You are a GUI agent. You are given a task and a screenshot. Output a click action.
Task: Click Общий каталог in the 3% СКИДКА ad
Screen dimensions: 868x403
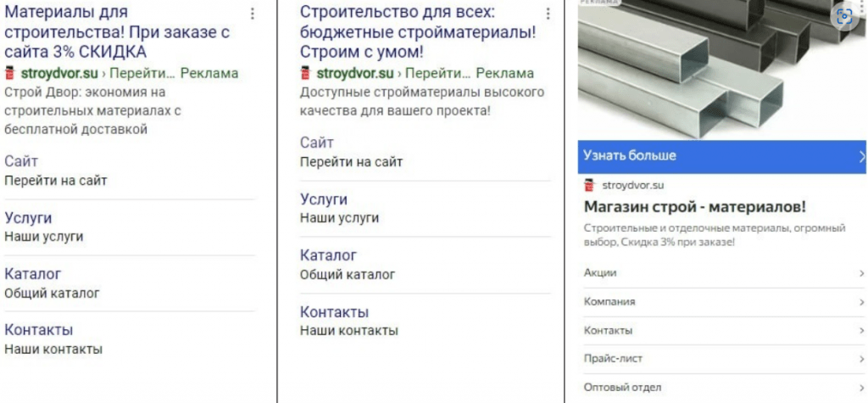[52, 294]
